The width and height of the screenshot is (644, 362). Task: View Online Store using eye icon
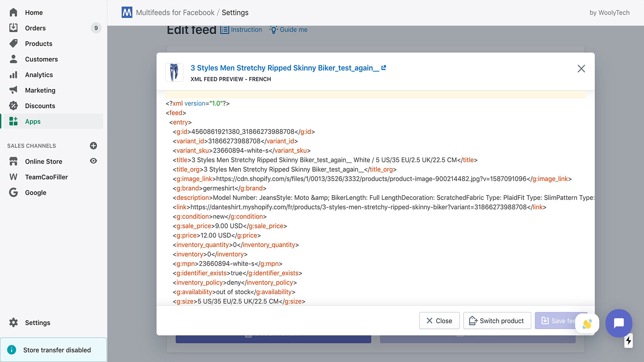tap(93, 161)
